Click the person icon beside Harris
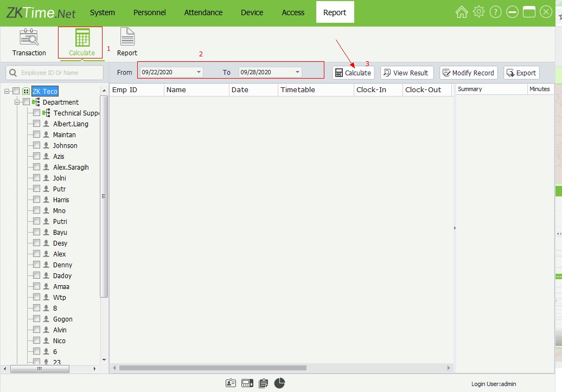This screenshot has width=562, height=392. (46, 200)
